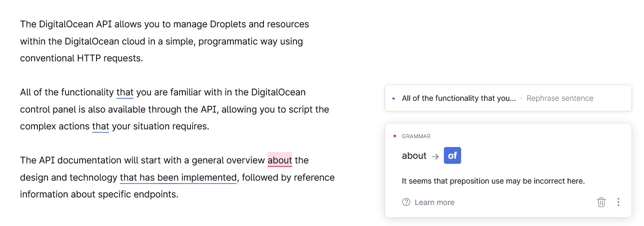Click the highlighted word "about" in the text
Image resolution: width=644 pixels, height=226 pixels.
coord(279,160)
